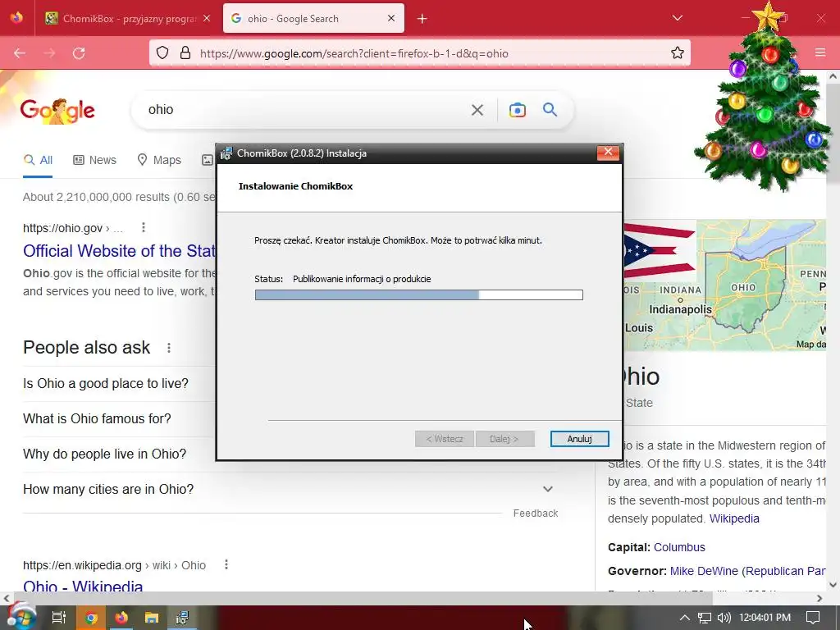Open the Windows Start button
This screenshot has width=840, height=630.
[21, 618]
